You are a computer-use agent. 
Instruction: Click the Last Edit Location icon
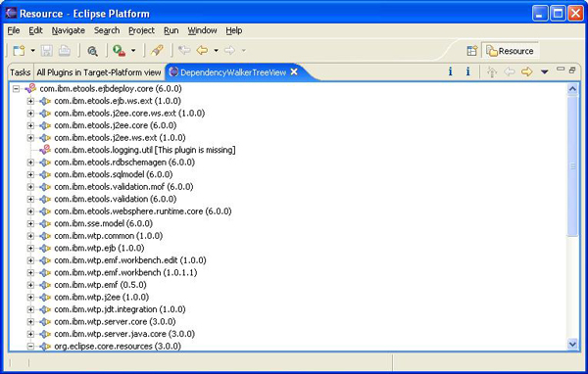click(x=184, y=50)
